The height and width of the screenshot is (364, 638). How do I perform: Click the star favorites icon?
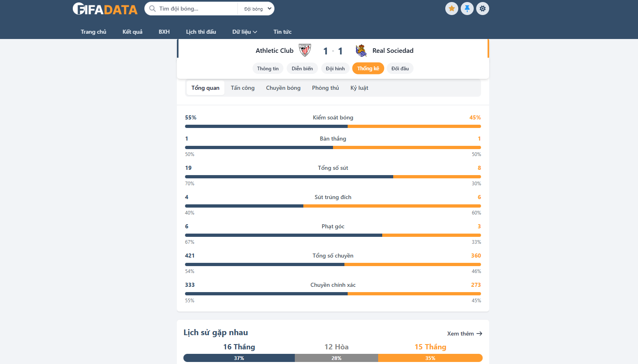coord(451,9)
